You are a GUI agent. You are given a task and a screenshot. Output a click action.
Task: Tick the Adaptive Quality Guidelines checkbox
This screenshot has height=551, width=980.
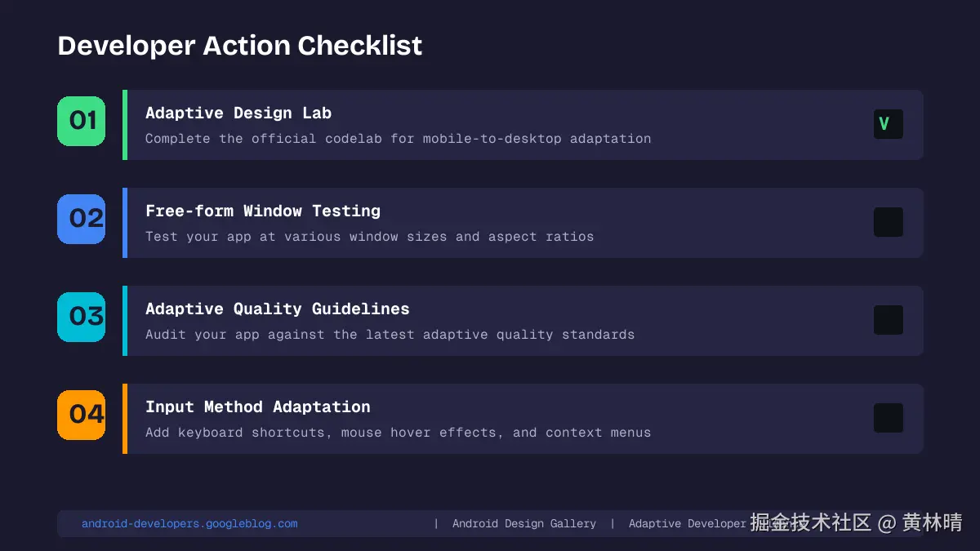click(x=888, y=320)
